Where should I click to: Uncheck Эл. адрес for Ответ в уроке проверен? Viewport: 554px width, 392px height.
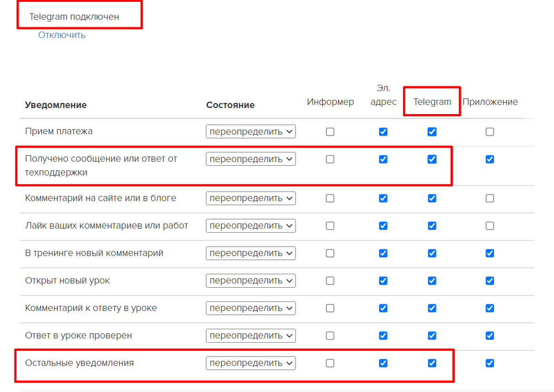click(383, 335)
